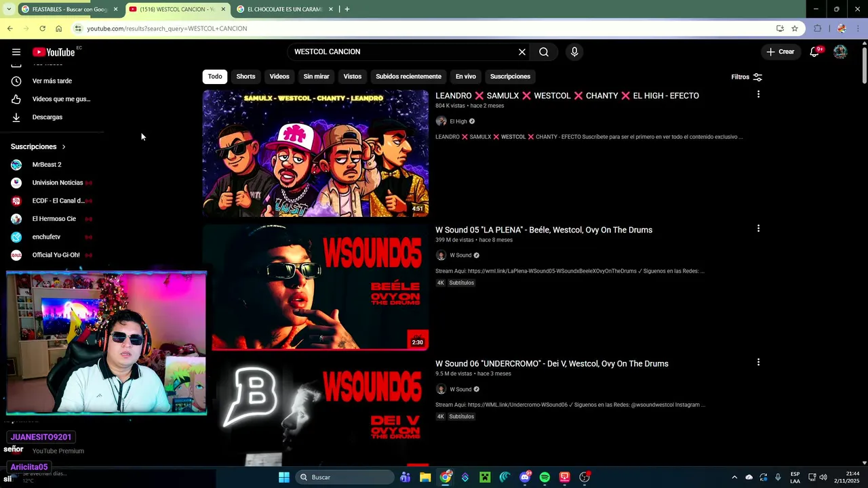
Task: Open browser home page button
Action: coord(58,28)
